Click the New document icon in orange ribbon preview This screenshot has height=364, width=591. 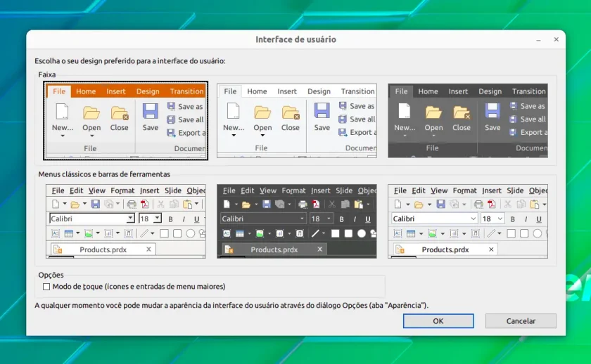pos(62,112)
